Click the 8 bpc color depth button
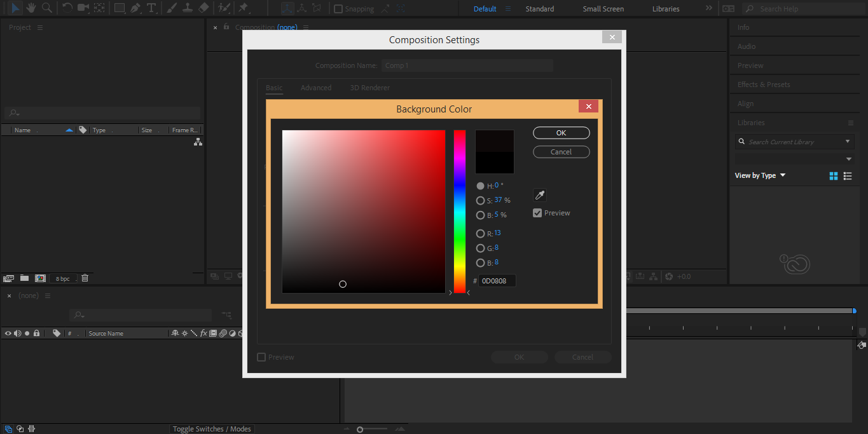Image resolution: width=868 pixels, height=434 pixels. (x=63, y=278)
